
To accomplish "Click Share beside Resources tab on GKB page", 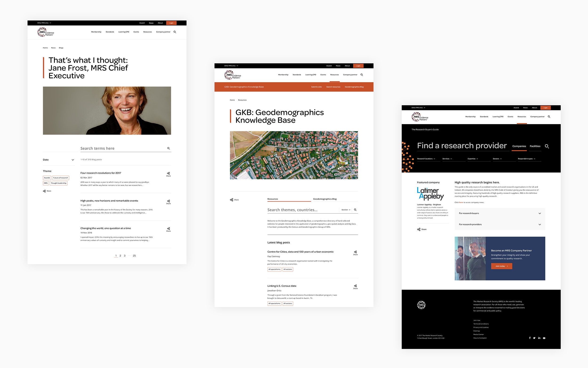I will 234,200.
